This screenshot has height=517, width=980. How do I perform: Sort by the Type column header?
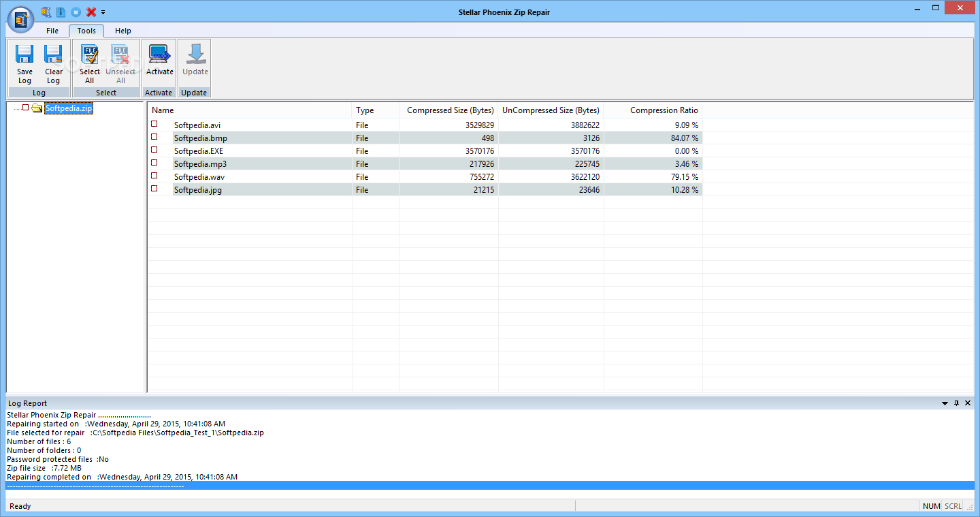coord(376,110)
